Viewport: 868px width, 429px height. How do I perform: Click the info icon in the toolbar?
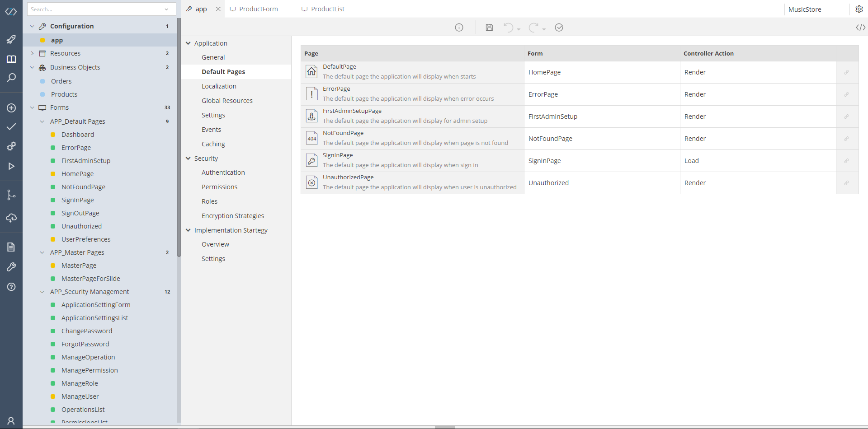pos(459,28)
